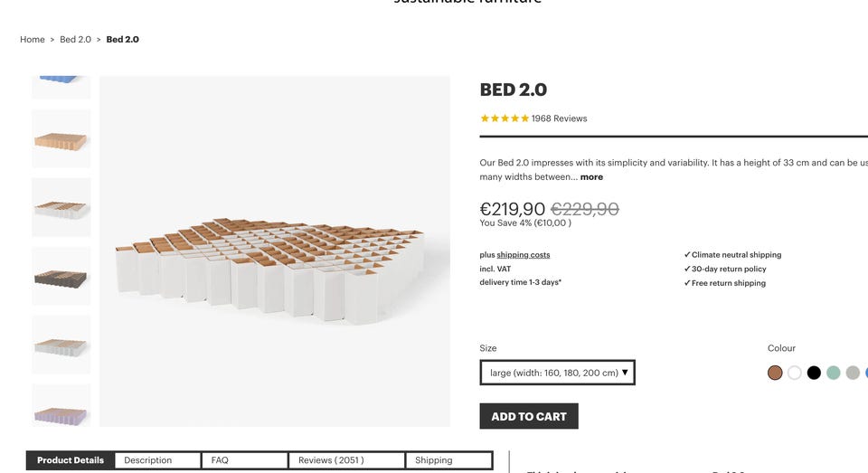Screen dimensions: 868x473
Task: Open the shipping costs link
Action: pyautogui.click(x=524, y=255)
